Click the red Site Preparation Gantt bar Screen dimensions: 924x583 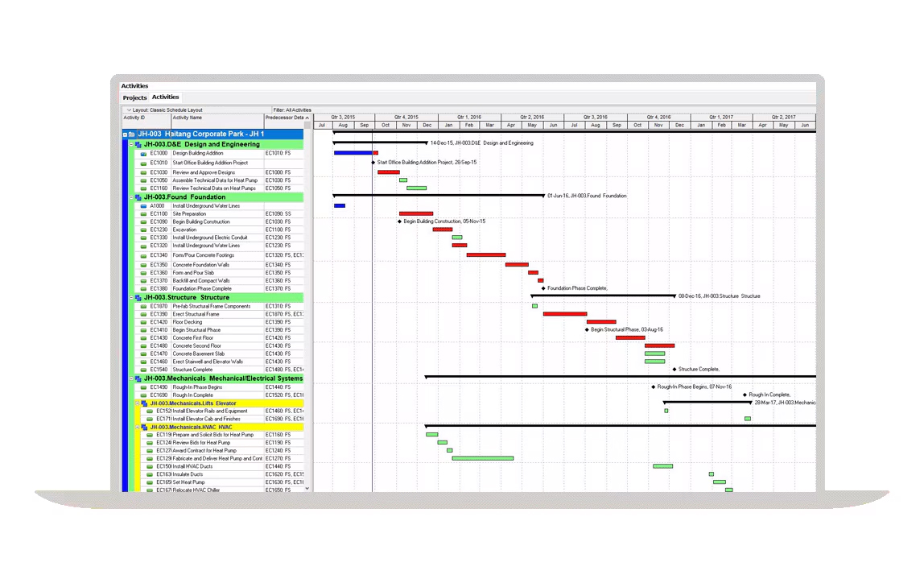coord(415,214)
